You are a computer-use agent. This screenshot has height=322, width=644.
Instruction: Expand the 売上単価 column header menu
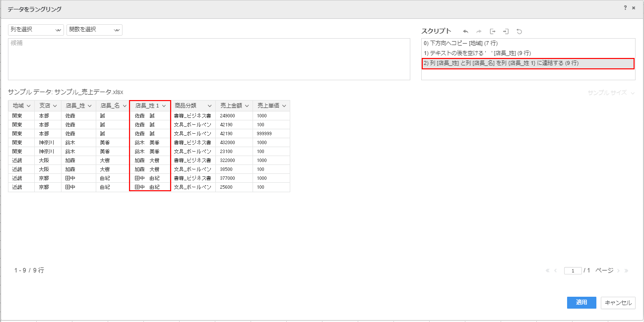(284, 106)
